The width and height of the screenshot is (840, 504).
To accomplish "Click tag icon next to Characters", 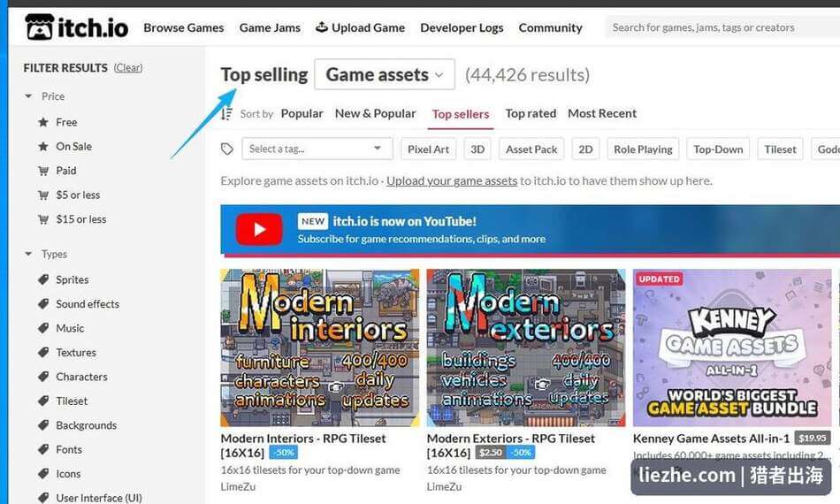I will point(43,377).
